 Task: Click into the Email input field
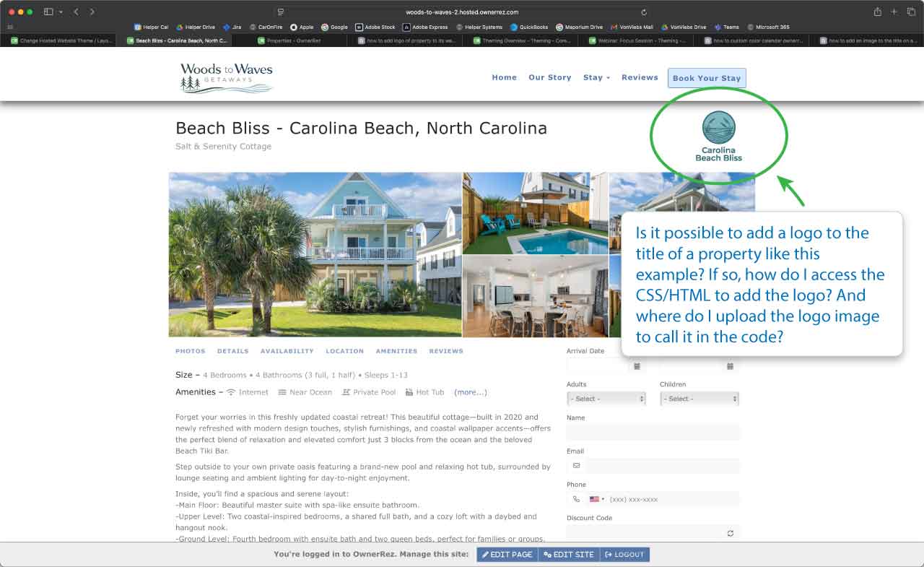click(663, 466)
